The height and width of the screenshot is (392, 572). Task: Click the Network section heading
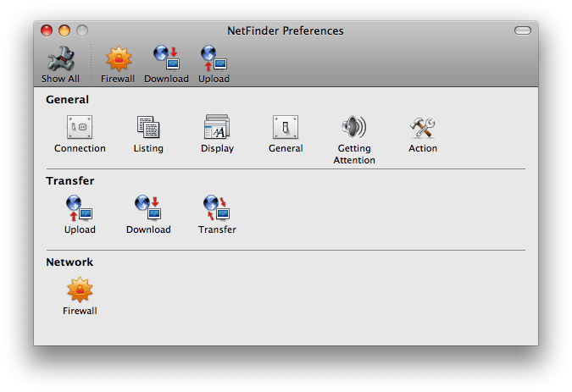pyautogui.click(x=69, y=262)
